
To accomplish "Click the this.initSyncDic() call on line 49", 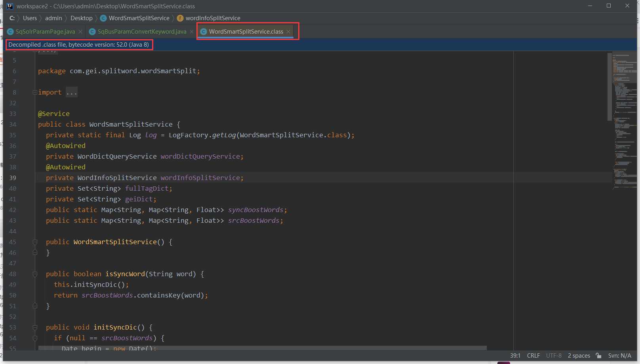I will coord(91,284).
